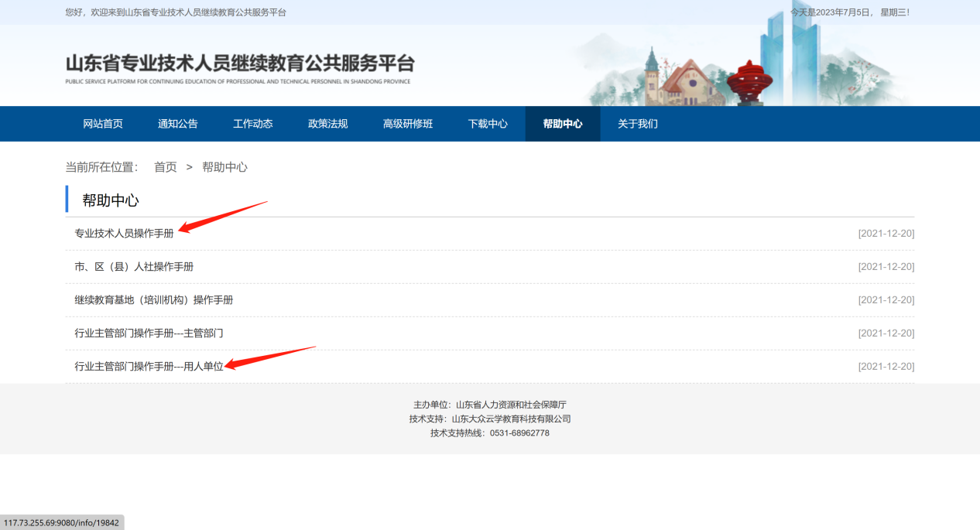Open the 关于我们 menu item
Viewport: 980px width, 530px height.
[x=636, y=124]
